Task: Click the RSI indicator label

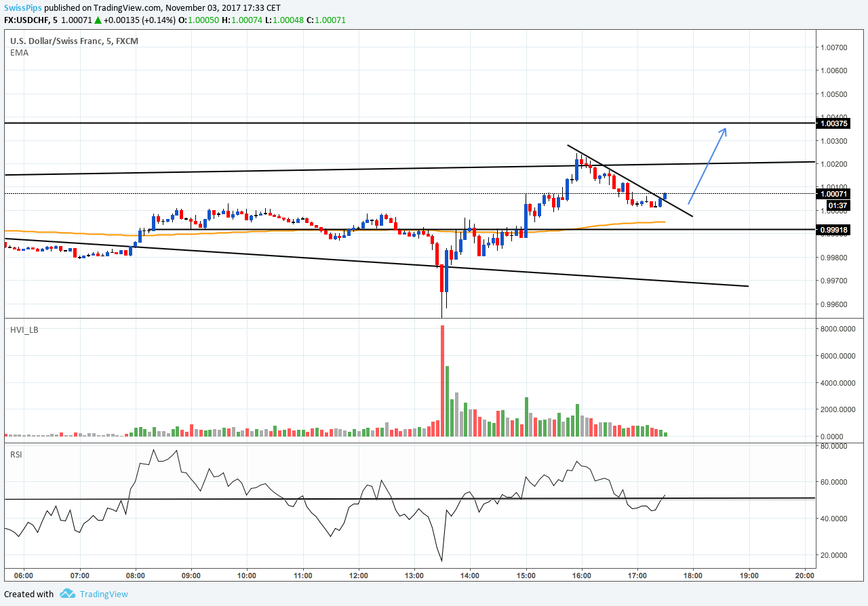Action: (x=16, y=454)
